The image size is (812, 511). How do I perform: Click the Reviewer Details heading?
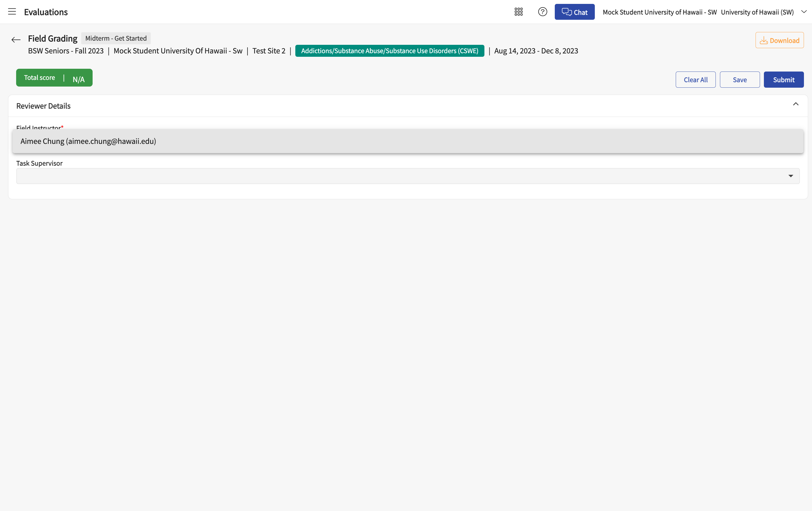pos(43,106)
